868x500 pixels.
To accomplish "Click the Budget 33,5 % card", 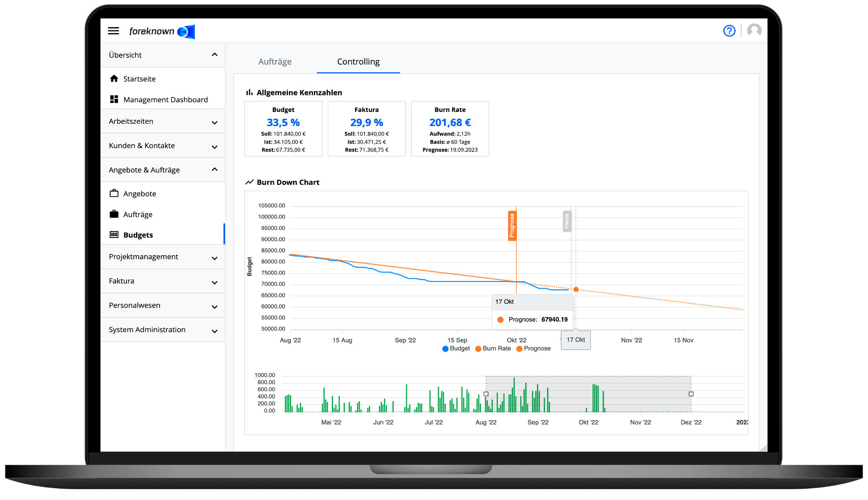I will [x=283, y=129].
